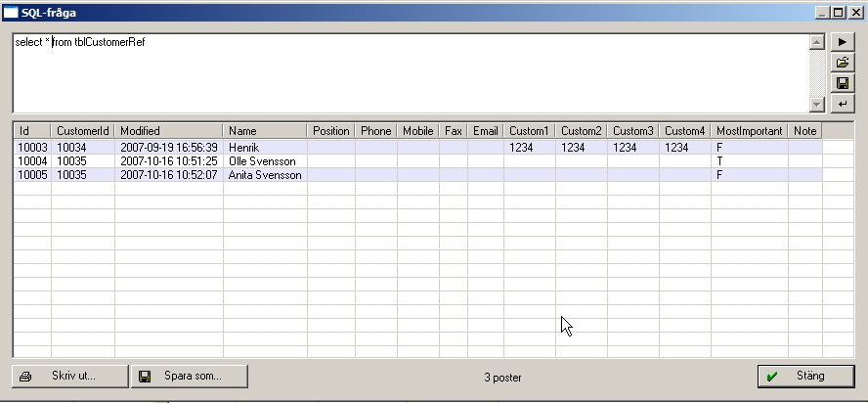Click the CustomerId column header
This screenshot has width=868, height=403.
tap(83, 131)
